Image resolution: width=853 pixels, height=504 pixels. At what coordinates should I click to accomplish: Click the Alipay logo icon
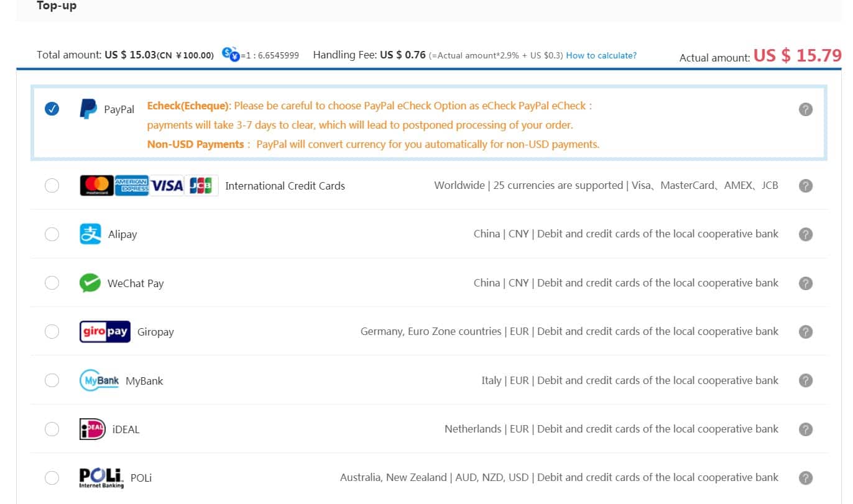coord(90,234)
